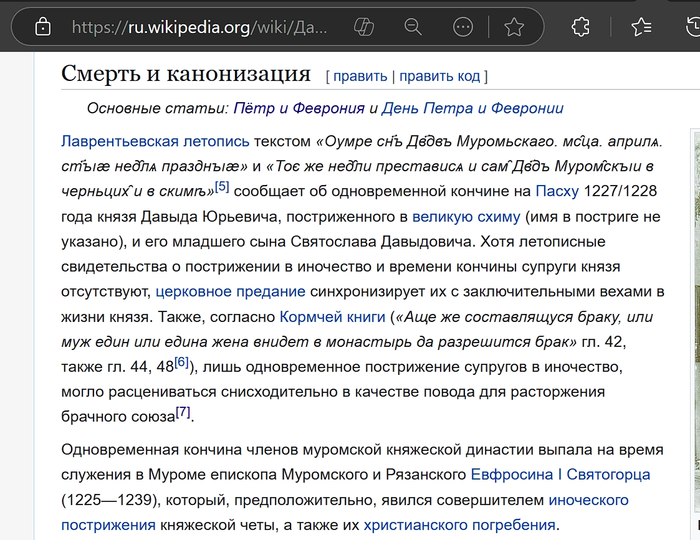The height and width of the screenshot is (540, 700).
Task: Open "День Петра и Февронии" article link
Action: 472,108
